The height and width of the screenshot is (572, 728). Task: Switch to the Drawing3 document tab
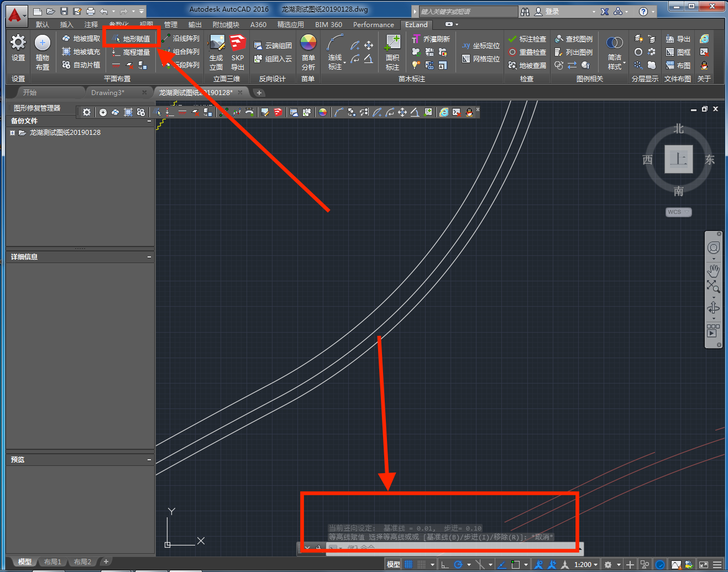(108, 92)
